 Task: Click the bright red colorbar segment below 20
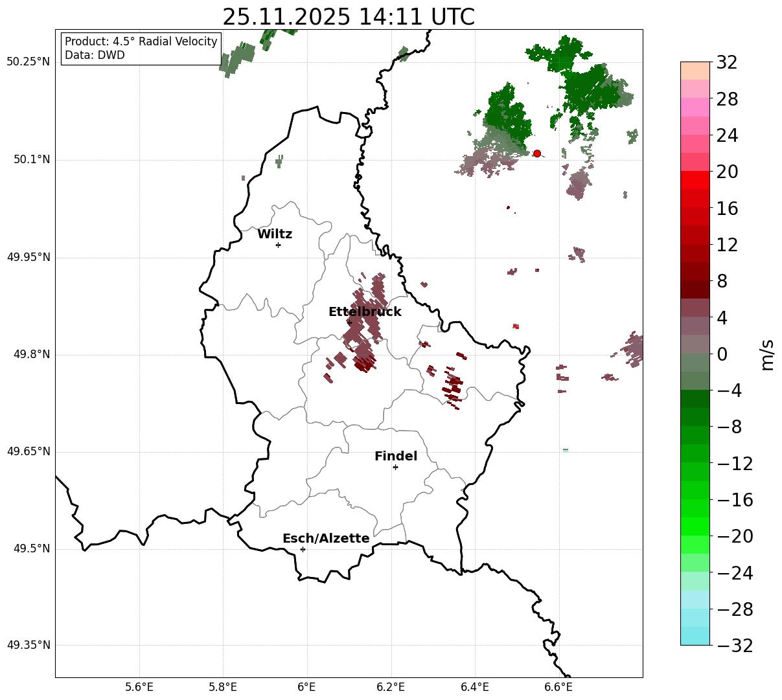695,180
